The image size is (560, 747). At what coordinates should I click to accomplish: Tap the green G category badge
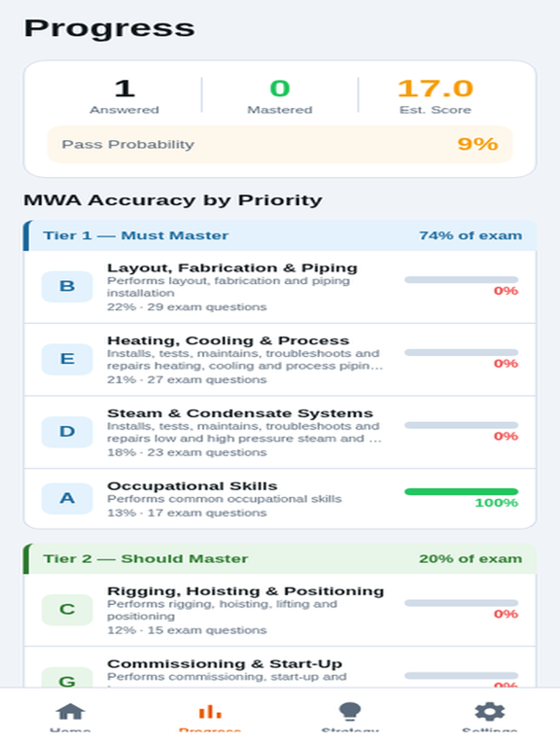(x=67, y=677)
